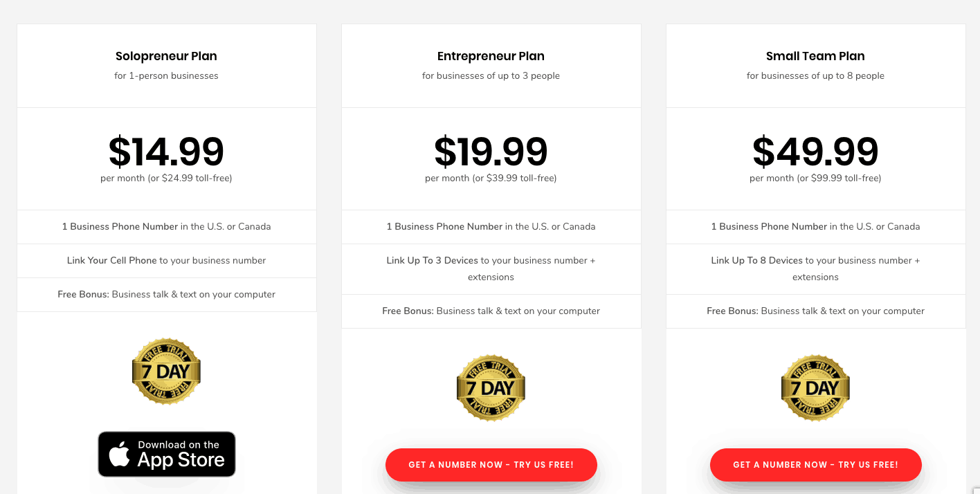The image size is (980, 494).
Task: Click Link Up To 8 Devices row on Small Team Plan
Action: (815, 268)
